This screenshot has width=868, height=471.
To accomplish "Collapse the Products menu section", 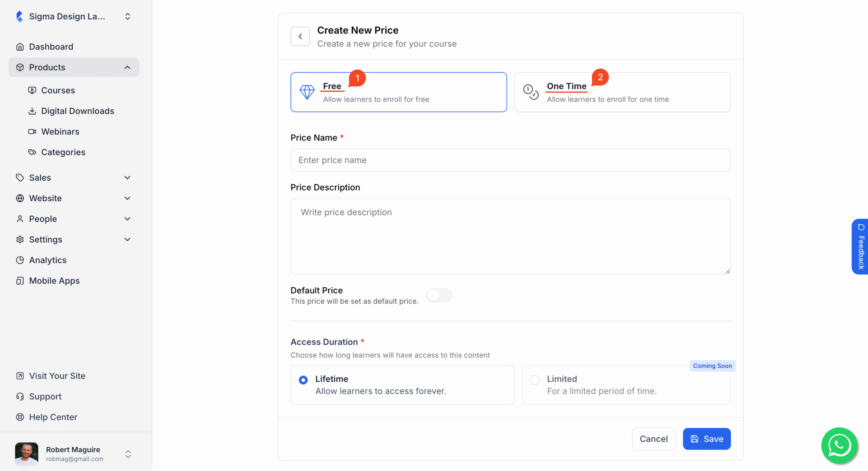I will point(127,67).
